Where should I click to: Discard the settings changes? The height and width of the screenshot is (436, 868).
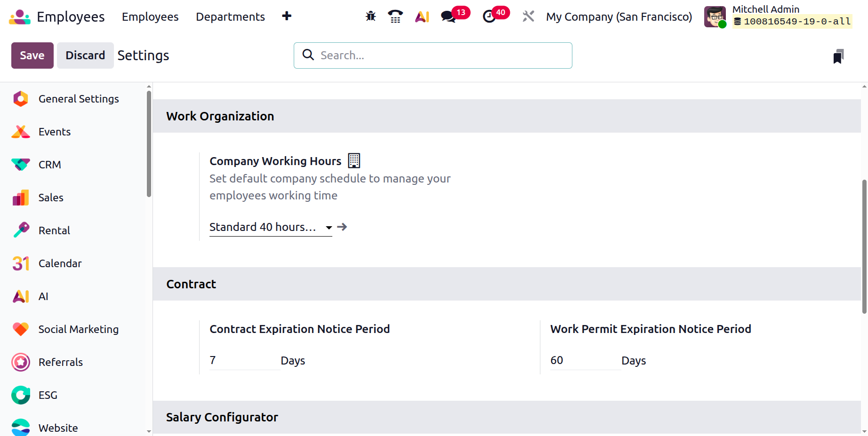coord(85,55)
